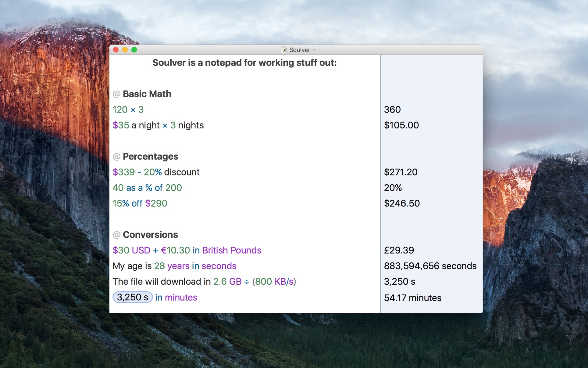Click the red close window button
Screen dimensions: 588x368
coord(116,50)
